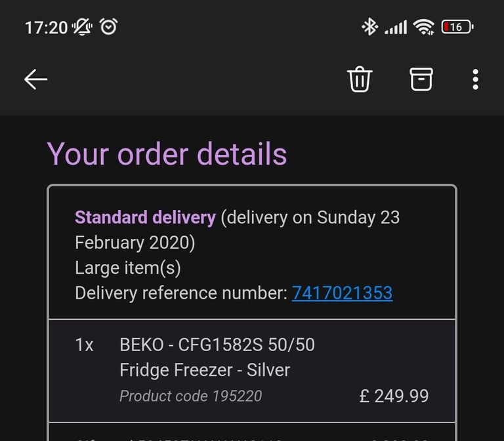Tap the 1x quantity label

click(x=84, y=345)
